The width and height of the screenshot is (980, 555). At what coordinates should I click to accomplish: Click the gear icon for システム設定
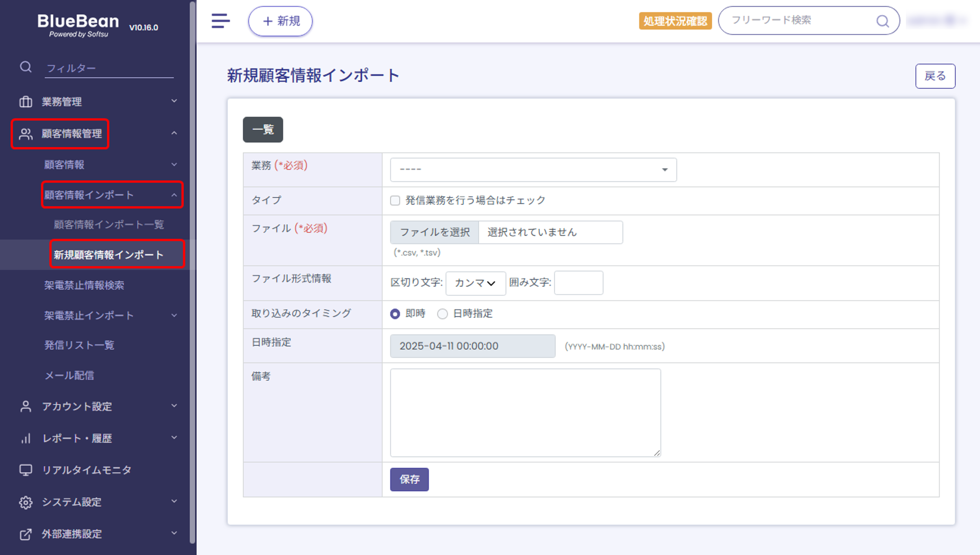click(26, 502)
